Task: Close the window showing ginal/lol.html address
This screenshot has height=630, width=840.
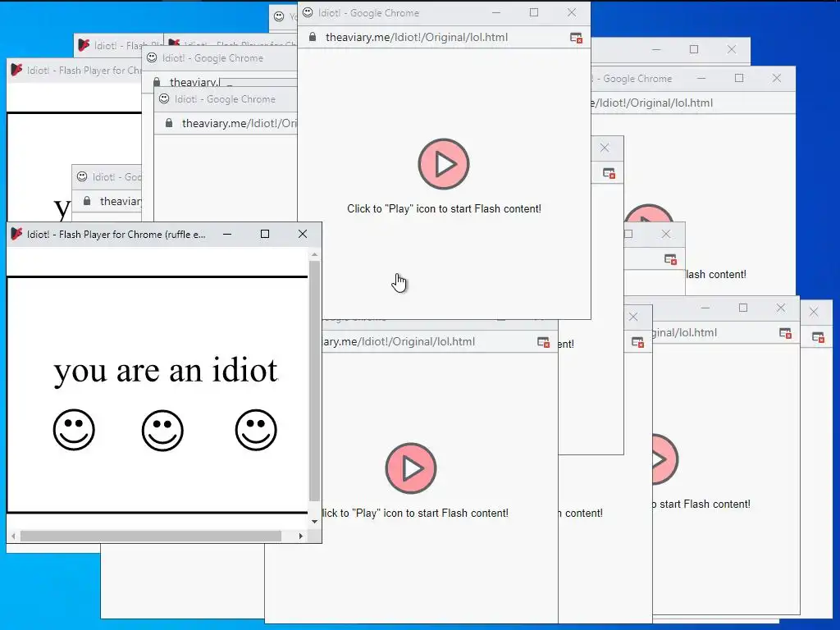Action: pos(781,308)
